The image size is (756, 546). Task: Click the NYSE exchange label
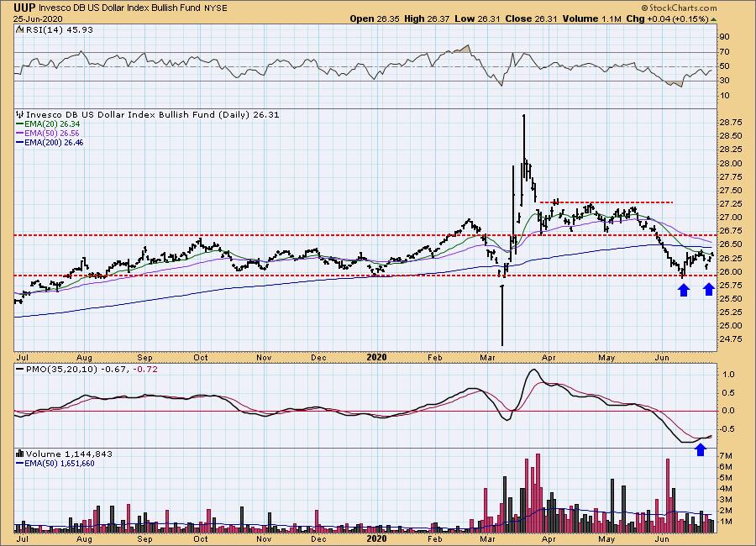216,8
